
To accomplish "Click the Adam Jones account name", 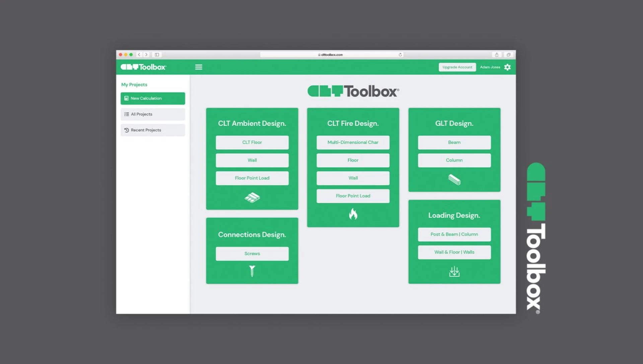I will click(x=490, y=67).
